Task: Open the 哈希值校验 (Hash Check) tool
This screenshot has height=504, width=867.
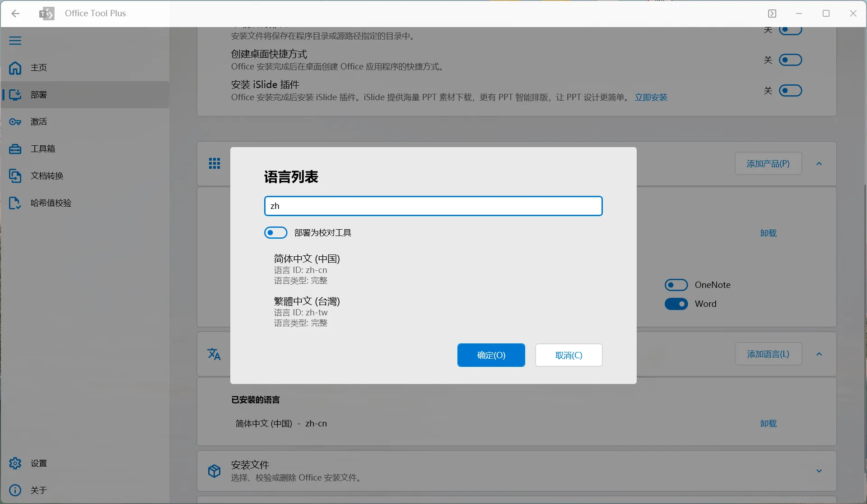Action: click(x=51, y=203)
